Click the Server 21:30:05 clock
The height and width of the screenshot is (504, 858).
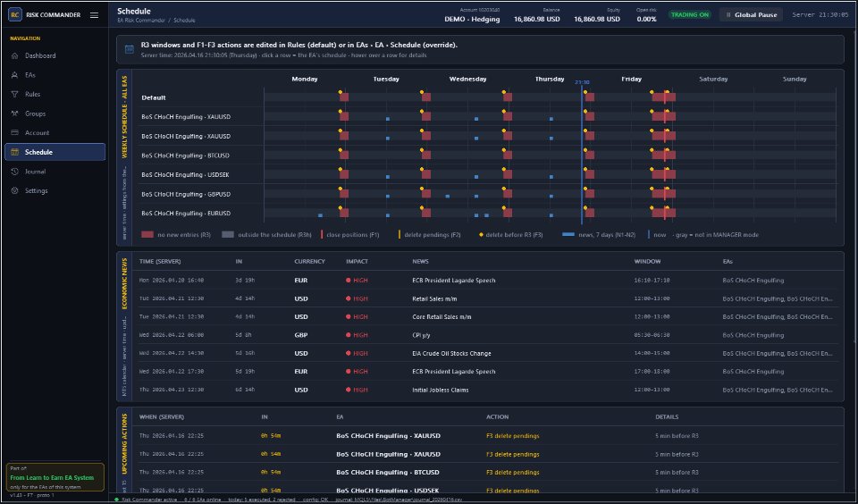pos(820,15)
